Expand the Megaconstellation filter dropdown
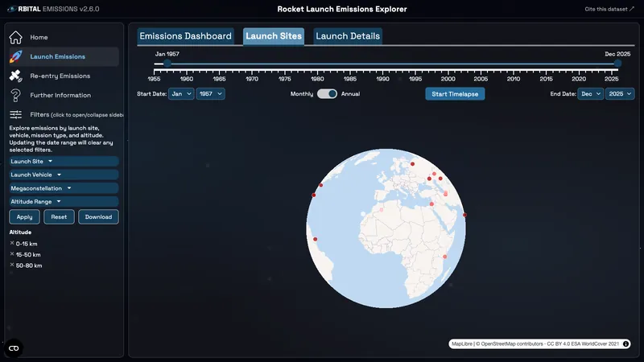This screenshot has width=644, height=362. click(64, 188)
